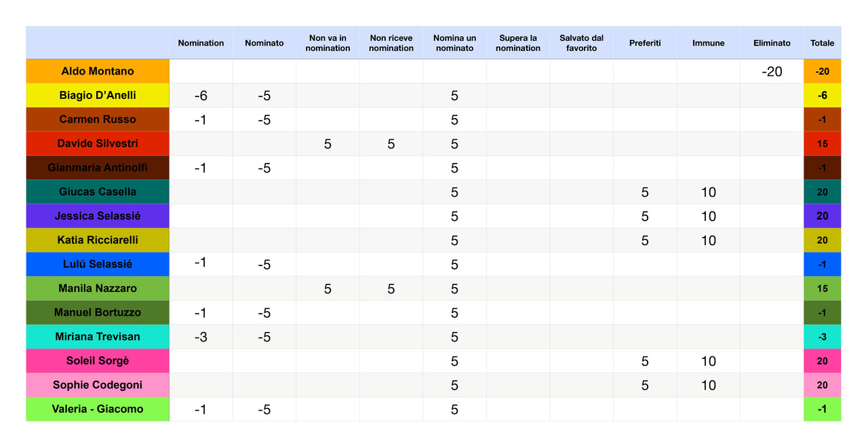Viewport: 868px width, 448px height.
Task: Select Aldo Montano's -20 total cell
Action: [823, 71]
